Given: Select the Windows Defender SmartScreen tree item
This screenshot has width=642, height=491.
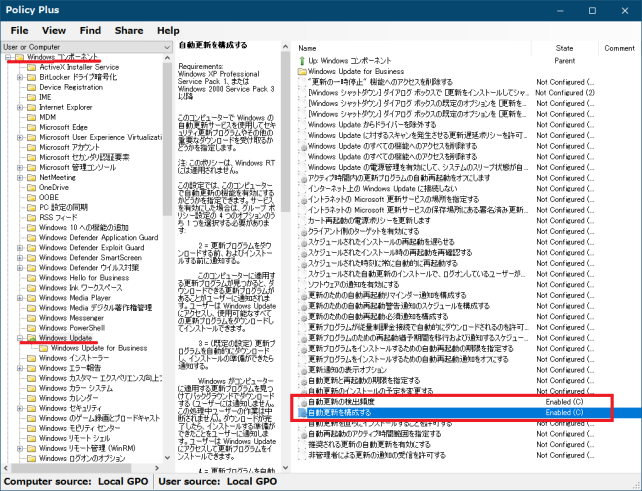Looking at the screenshot, I should point(90,258).
